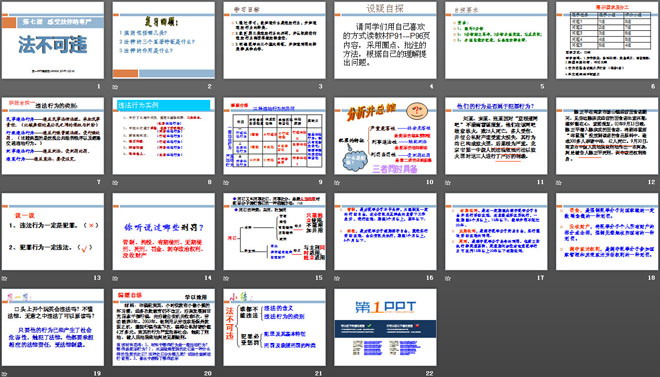Select slide 6 with the scoring table
This screenshot has width=660, height=377.
tap(607, 40)
